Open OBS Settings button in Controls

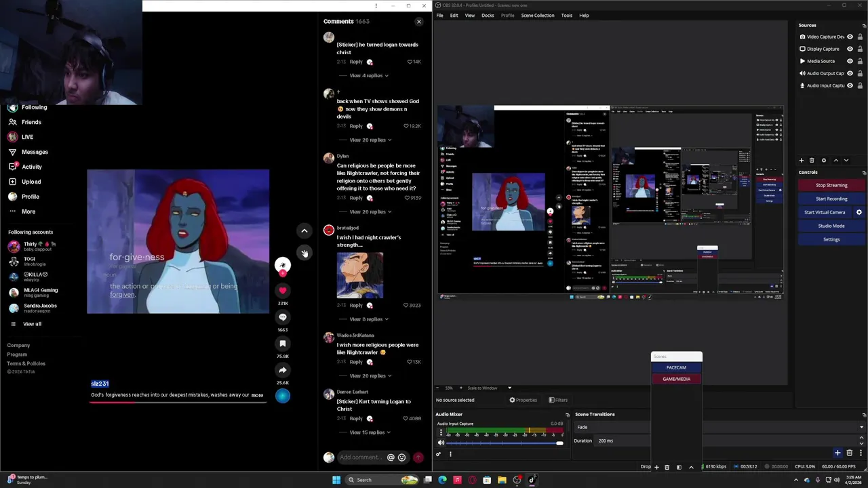(x=831, y=239)
